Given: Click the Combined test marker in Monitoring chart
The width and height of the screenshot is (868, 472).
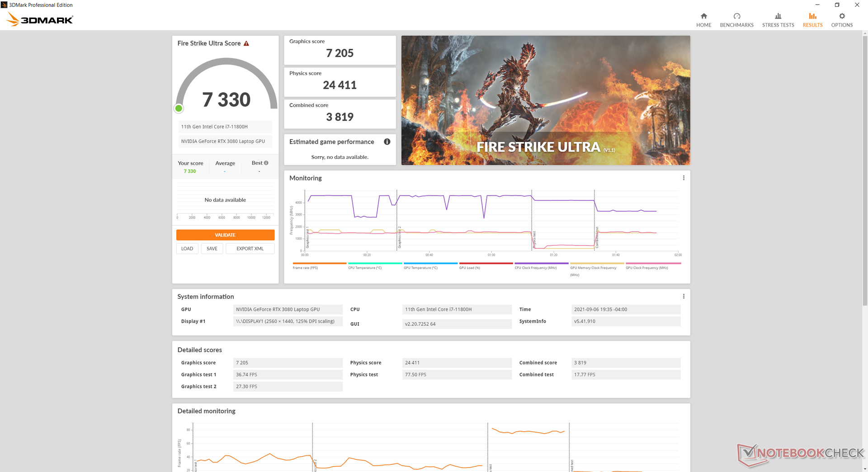Looking at the screenshot, I should [x=597, y=237].
